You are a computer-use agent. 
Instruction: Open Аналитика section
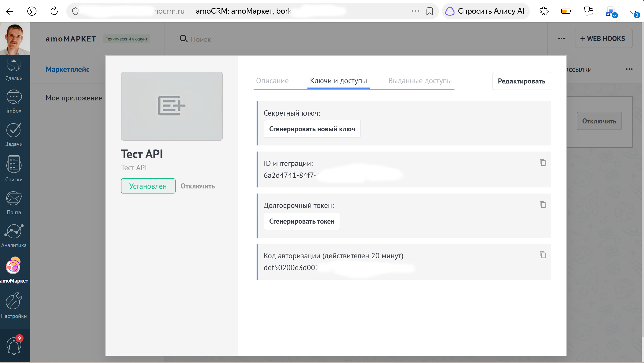[14, 236]
